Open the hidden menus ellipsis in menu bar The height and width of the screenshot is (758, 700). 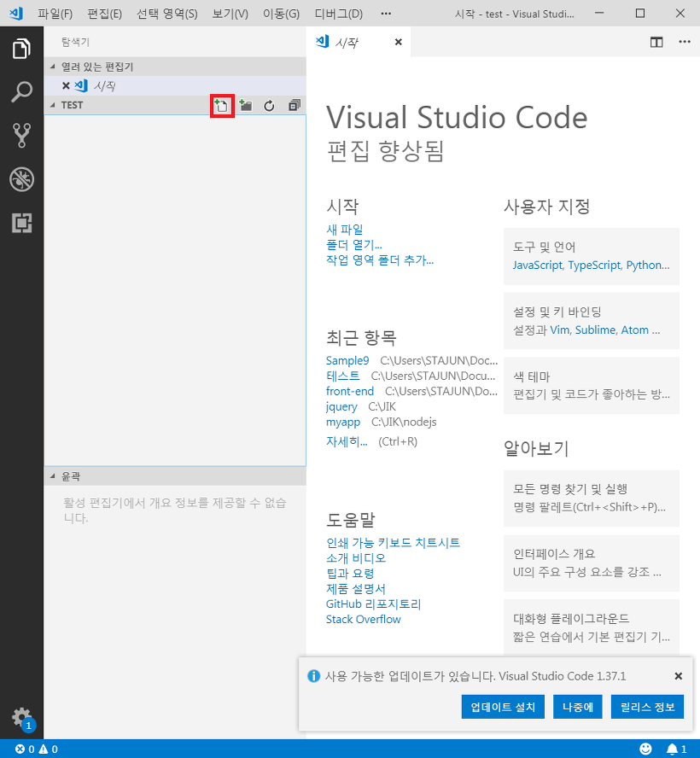pos(386,14)
